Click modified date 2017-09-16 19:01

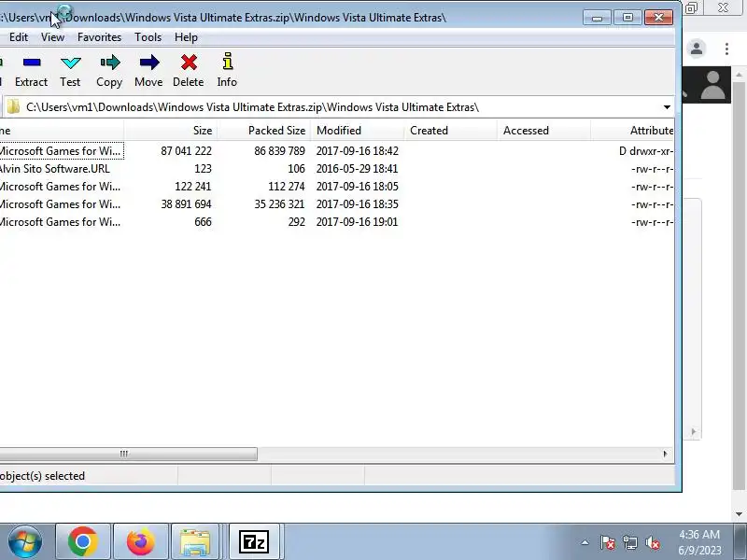[x=357, y=222]
